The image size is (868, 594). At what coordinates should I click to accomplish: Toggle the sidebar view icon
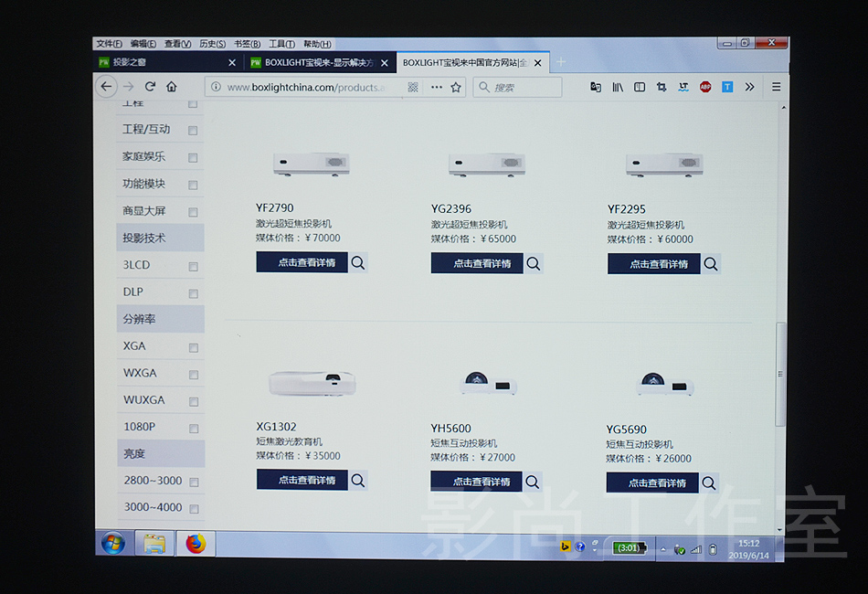640,87
